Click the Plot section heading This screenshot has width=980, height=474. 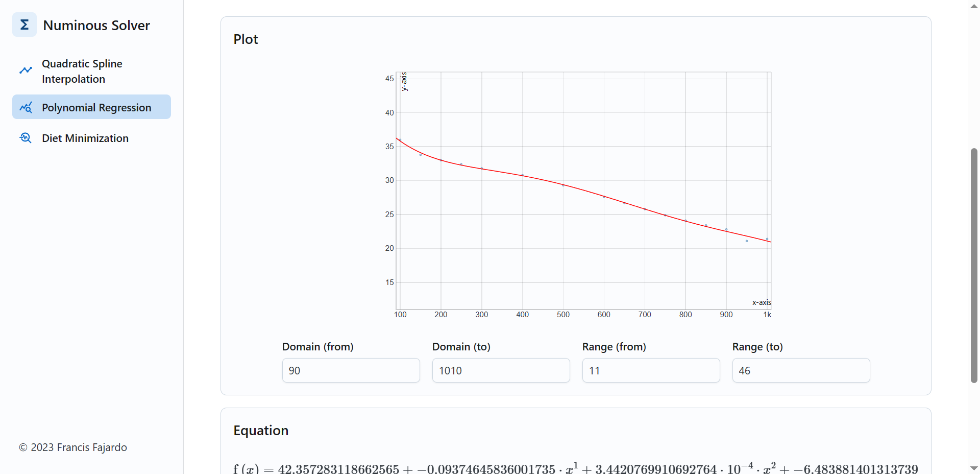(246, 39)
